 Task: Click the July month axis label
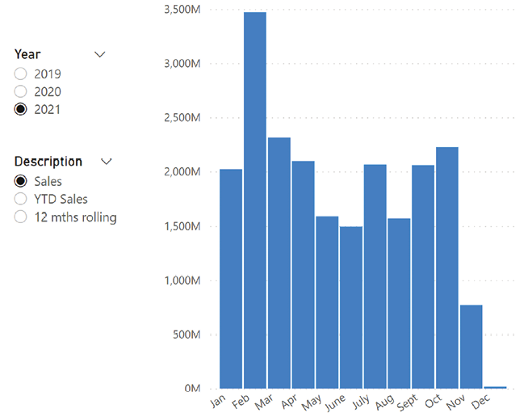[x=361, y=402]
